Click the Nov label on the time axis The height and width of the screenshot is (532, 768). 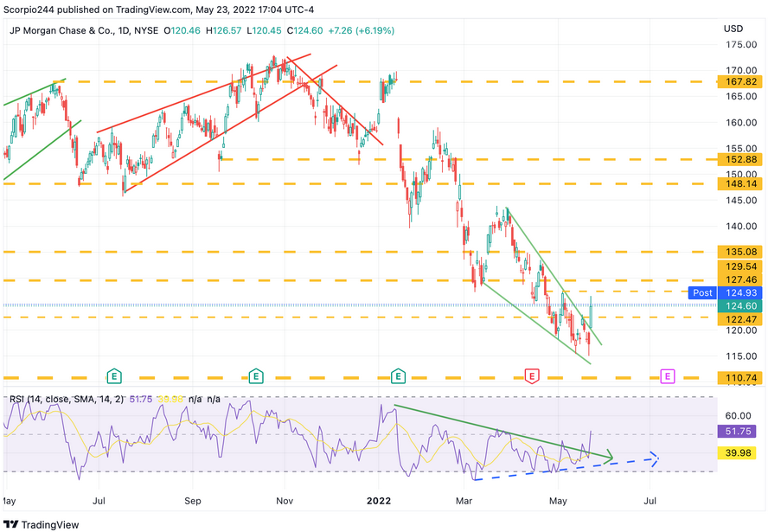click(285, 501)
